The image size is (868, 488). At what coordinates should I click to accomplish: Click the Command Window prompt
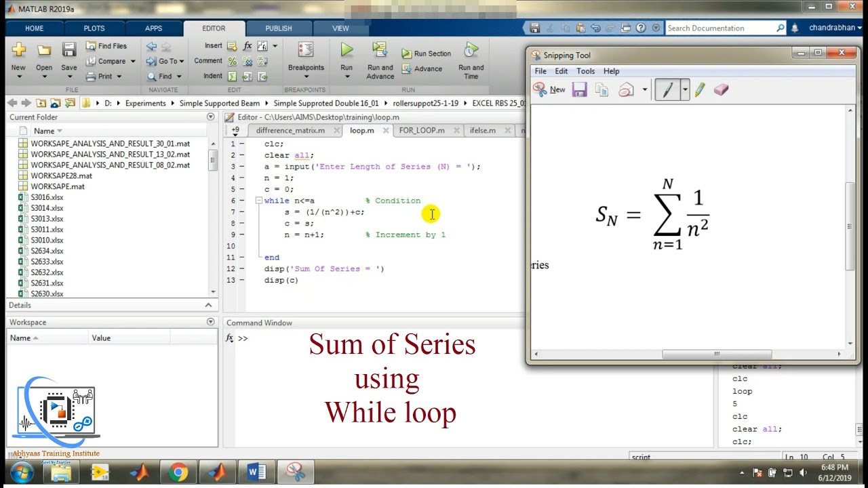tap(242, 338)
